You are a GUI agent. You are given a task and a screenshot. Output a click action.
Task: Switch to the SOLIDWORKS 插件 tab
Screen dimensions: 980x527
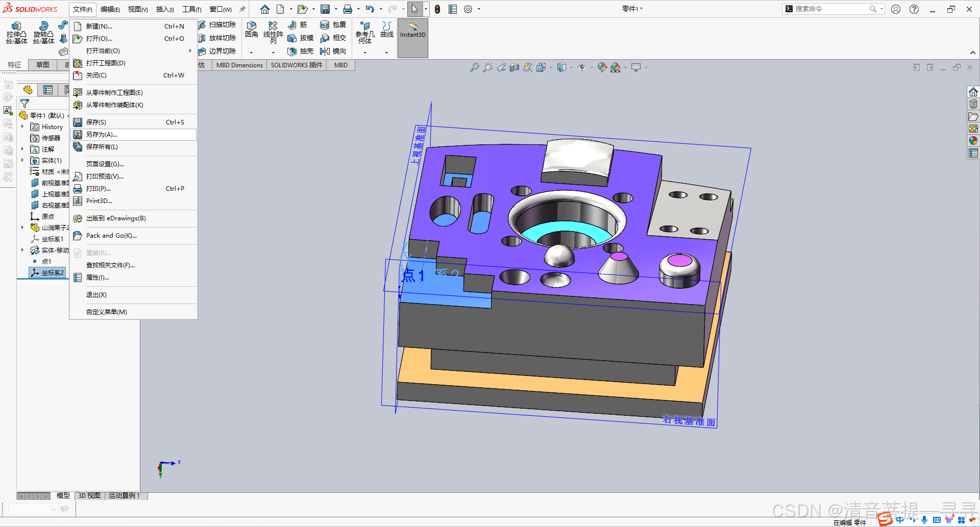point(297,65)
